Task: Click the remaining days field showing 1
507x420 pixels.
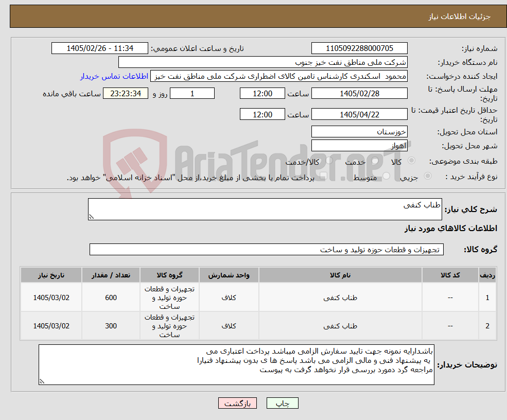Action: [x=192, y=94]
